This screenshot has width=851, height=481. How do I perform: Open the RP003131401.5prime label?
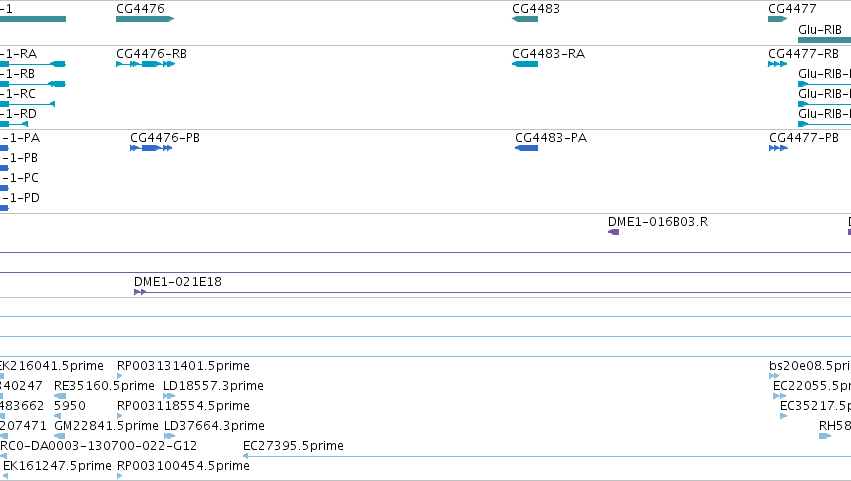click(x=183, y=366)
